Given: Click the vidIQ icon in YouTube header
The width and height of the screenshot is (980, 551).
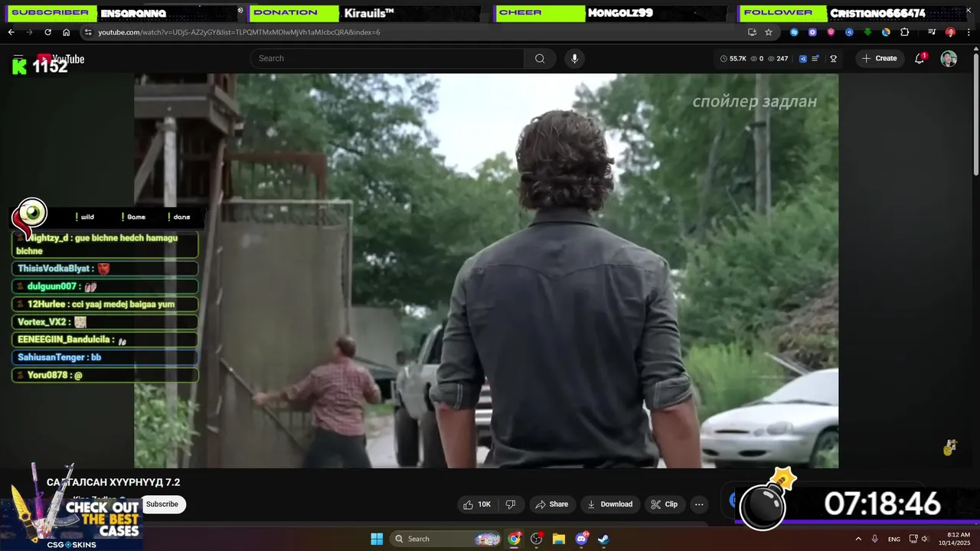Looking at the screenshot, I should pos(803,59).
